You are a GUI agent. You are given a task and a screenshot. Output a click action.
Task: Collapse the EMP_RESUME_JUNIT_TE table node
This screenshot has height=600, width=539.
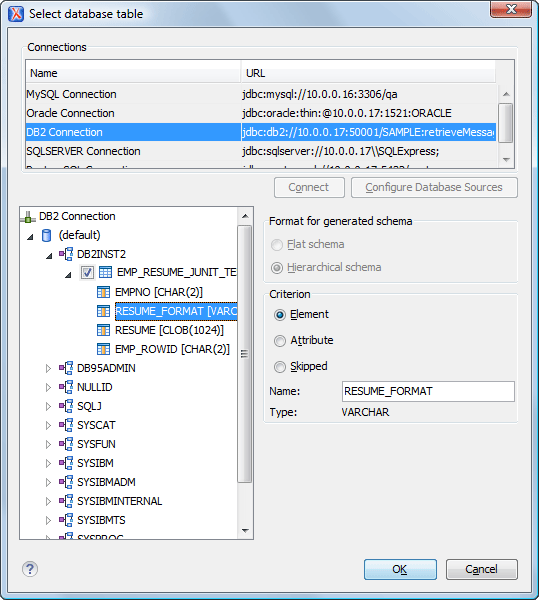click(68, 274)
